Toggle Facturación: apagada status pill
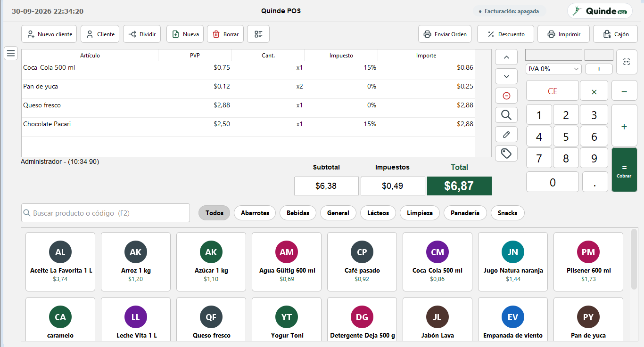This screenshot has height=347, width=644. [509, 11]
